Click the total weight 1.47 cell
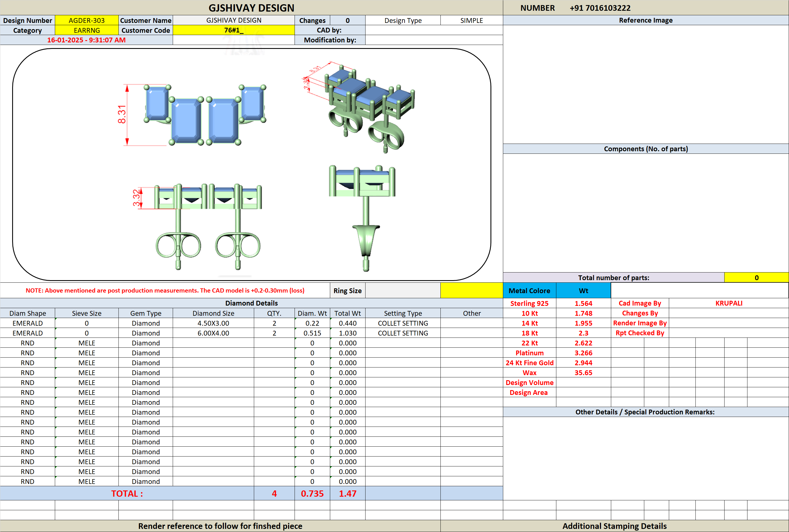 [348, 493]
